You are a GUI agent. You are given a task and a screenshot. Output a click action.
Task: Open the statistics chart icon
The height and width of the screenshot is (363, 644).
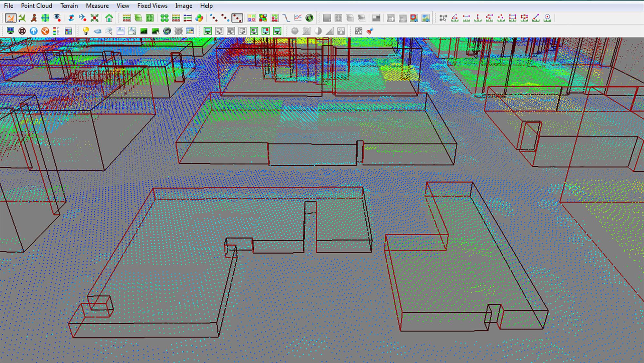298,17
